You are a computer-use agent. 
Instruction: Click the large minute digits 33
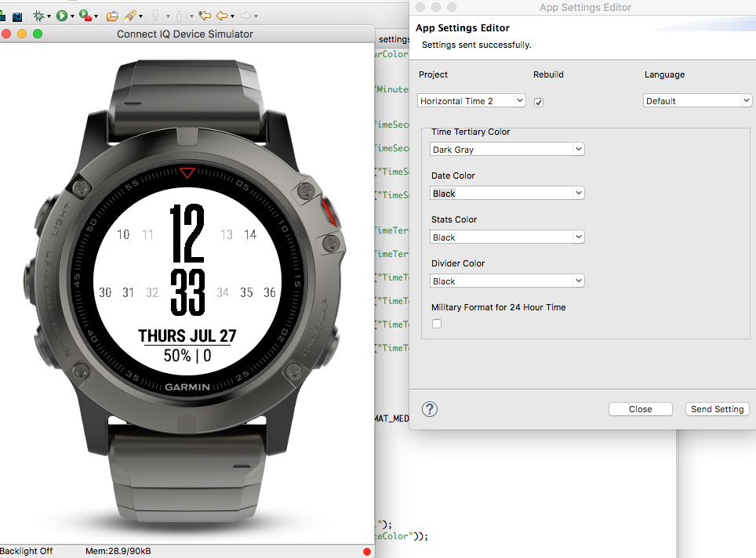tap(187, 292)
